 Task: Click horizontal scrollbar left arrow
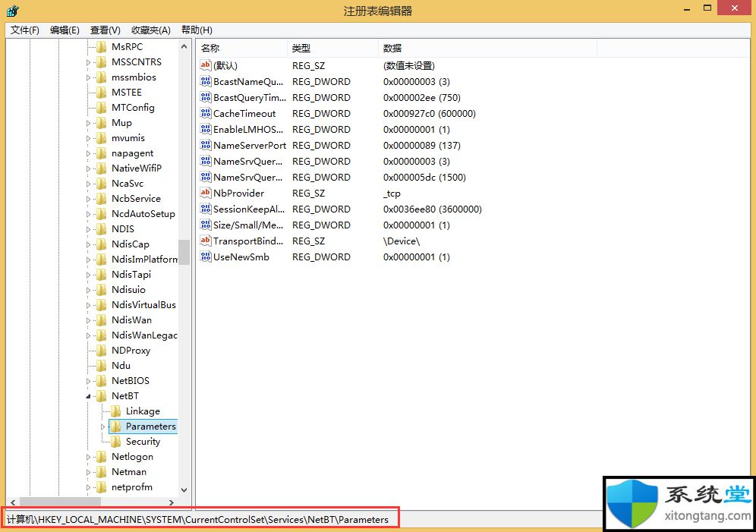tap(13, 502)
